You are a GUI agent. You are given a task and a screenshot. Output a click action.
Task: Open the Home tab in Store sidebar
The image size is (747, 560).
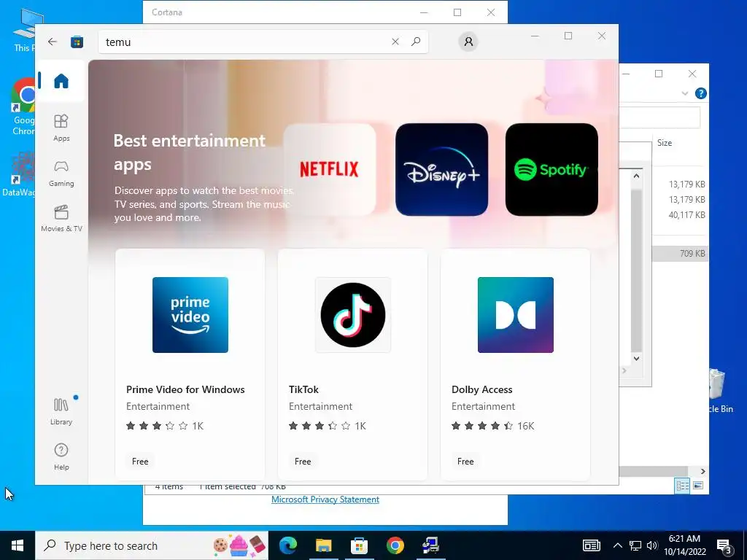click(61, 81)
